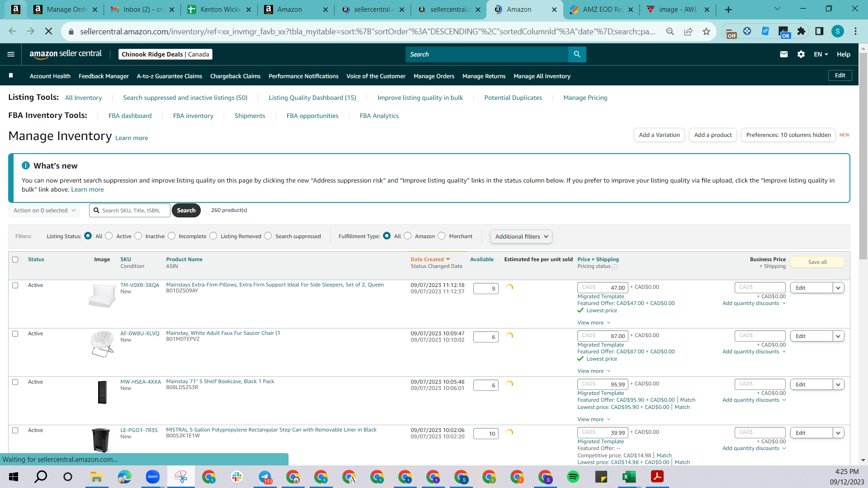868x488 pixels.
Task: Open the Chrome profile avatar
Action: point(838,31)
